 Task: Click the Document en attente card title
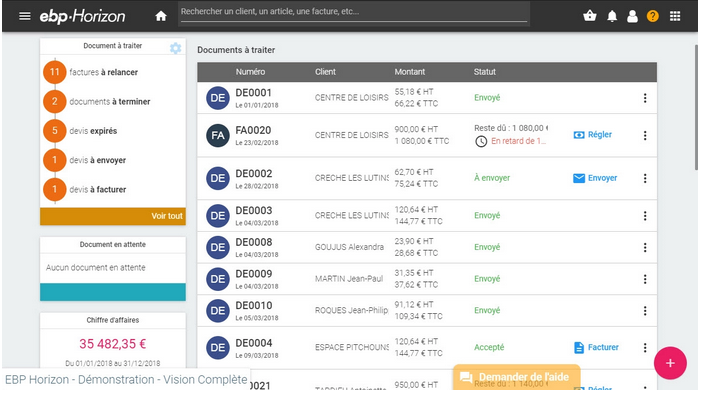point(113,245)
